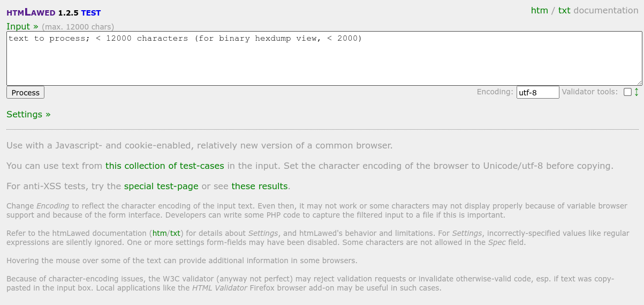
Task: Follow the 'these results' link
Action: pyautogui.click(x=259, y=186)
